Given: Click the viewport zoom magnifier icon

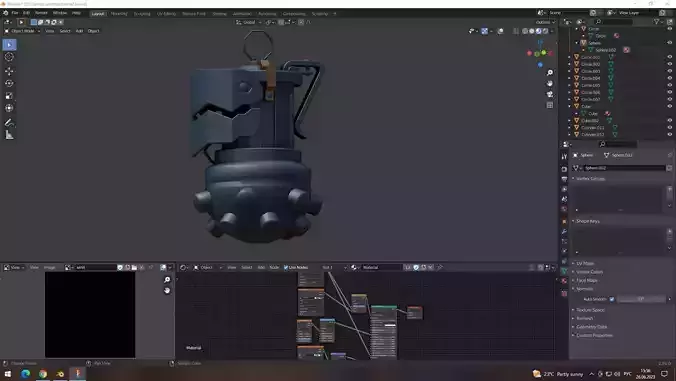Looking at the screenshot, I should click(x=550, y=73).
